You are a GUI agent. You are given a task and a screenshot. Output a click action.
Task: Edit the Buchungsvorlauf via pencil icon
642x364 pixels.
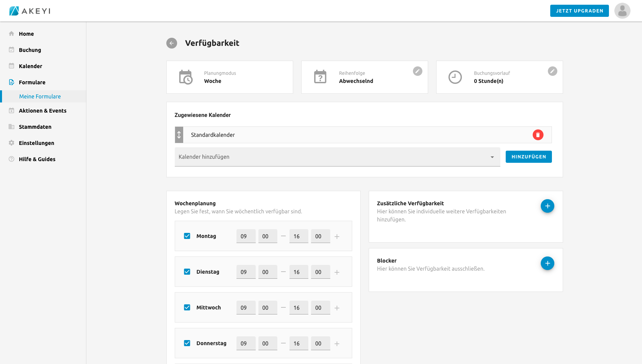coord(552,71)
